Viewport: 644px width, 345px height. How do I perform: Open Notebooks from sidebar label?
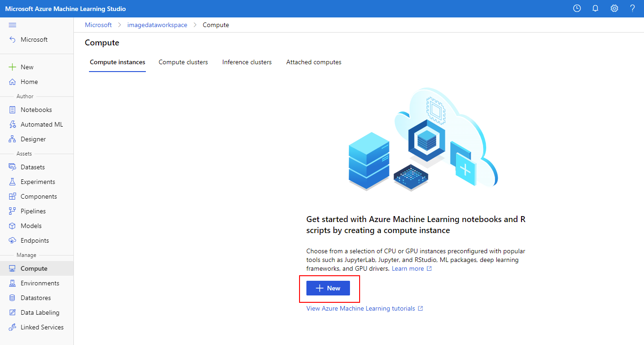pos(36,110)
